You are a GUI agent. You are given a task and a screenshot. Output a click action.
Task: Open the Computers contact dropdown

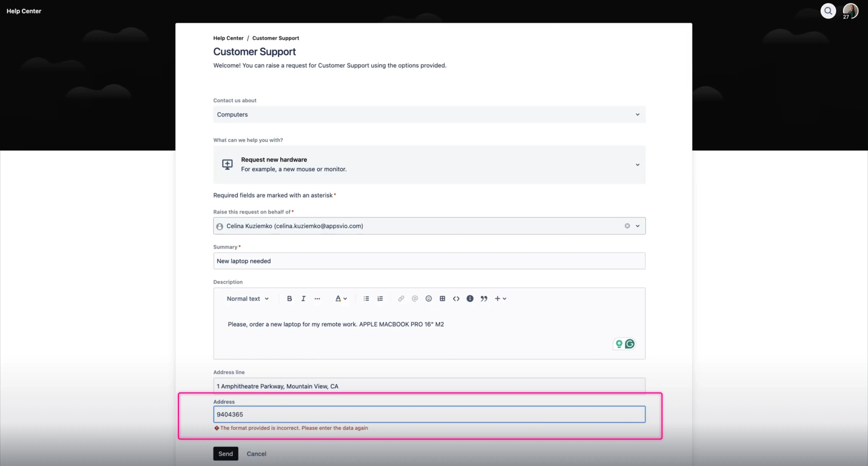click(429, 114)
